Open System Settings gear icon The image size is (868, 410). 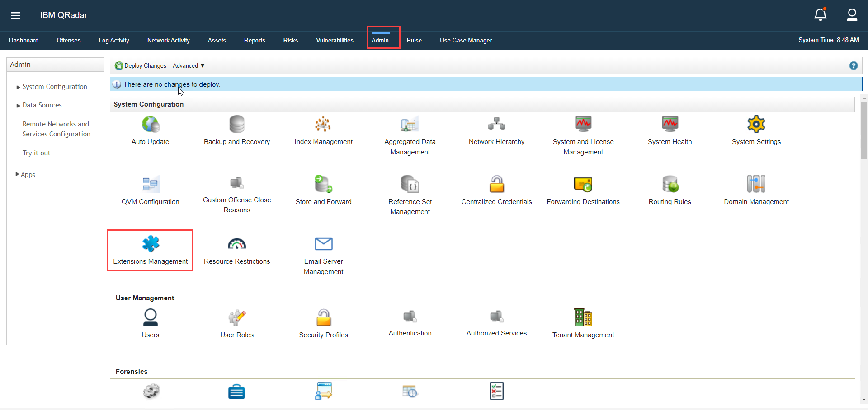point(756,124)
